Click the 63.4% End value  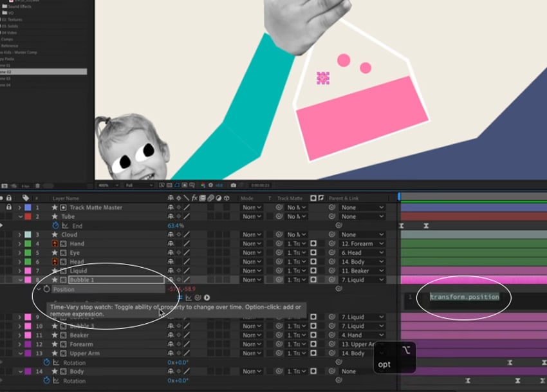[x=176, y=226]
